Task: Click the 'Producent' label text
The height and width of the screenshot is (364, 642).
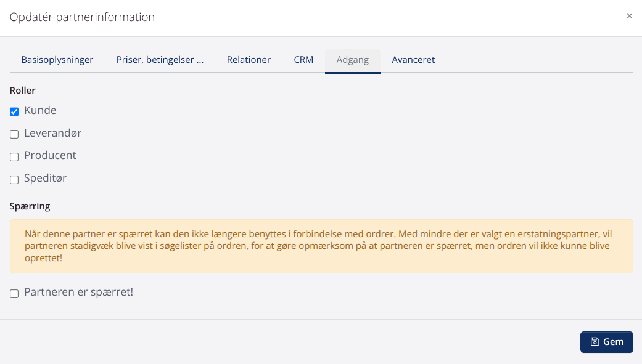Action: 50,155
